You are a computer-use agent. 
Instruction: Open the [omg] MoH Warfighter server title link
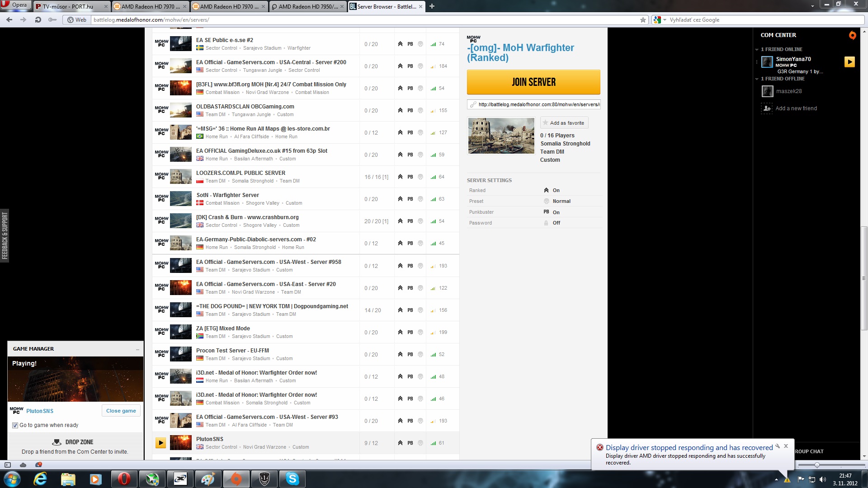pyautogui.click(x=520, y=52)
